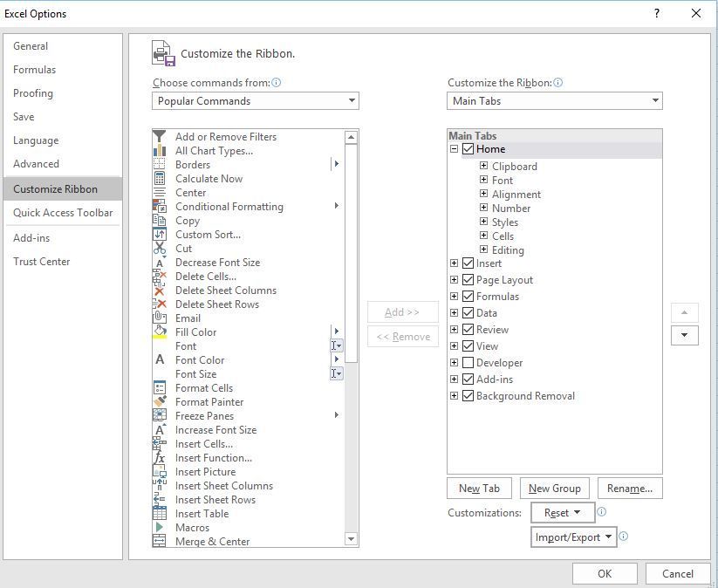Expand the Clipboard group
Screen dimensions: 718x588
point(483,165)
